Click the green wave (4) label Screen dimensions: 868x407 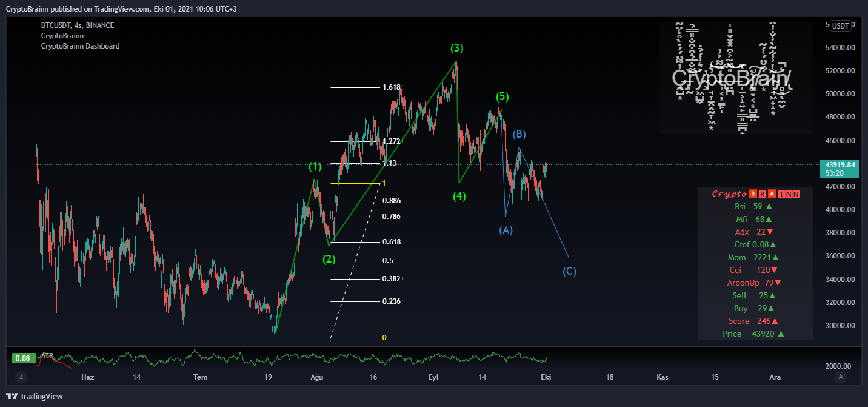tap(459, 196)
